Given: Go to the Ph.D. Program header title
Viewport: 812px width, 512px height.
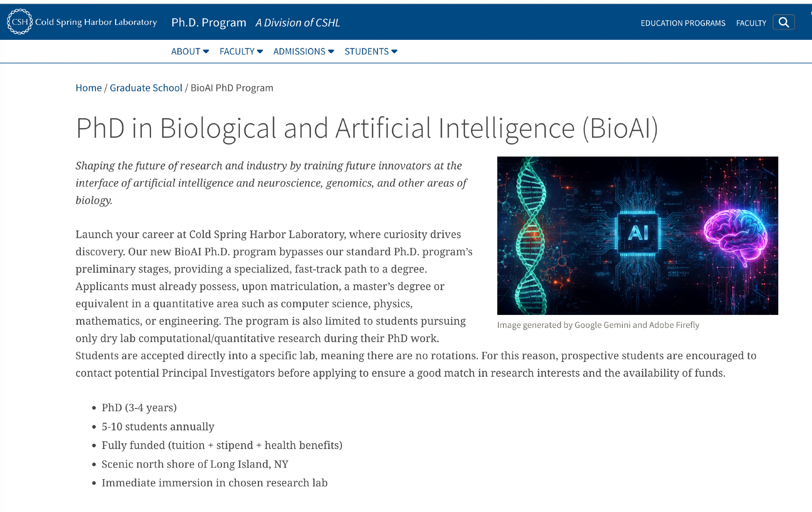Looking at the screenshot, I should click(209, 23).
